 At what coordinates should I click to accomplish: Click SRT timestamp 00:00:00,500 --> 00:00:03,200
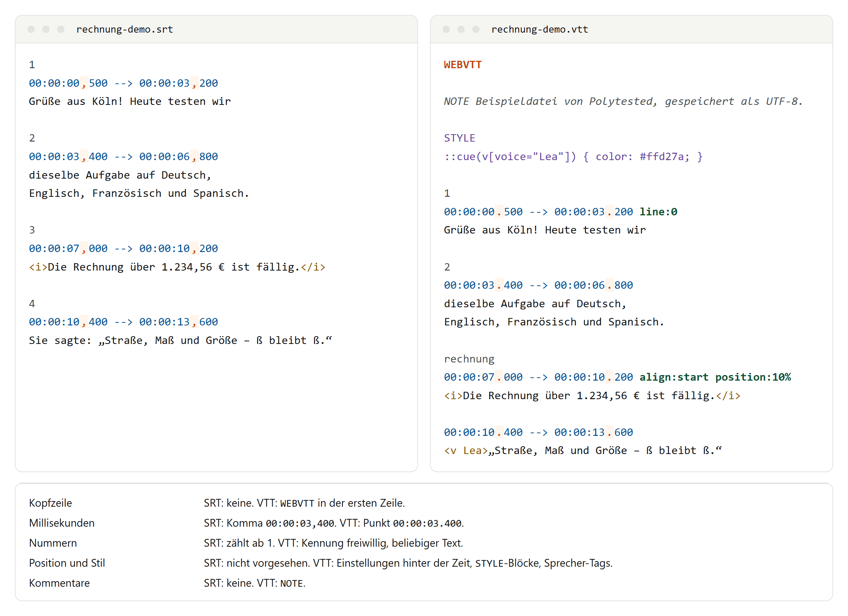(123, 83)
